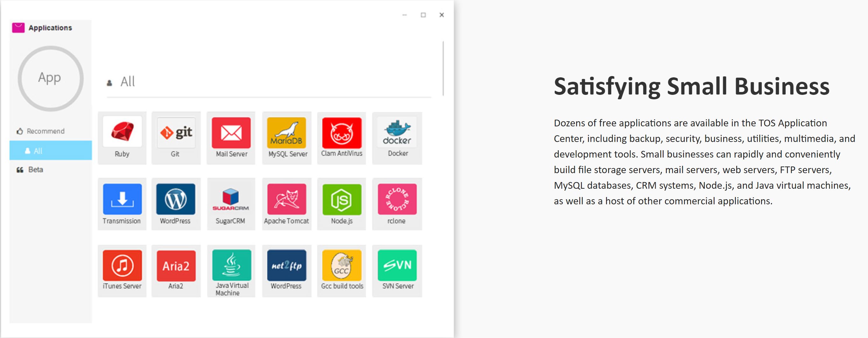Select the Docker application
This screenshot has height=338, width=868.
397,133
